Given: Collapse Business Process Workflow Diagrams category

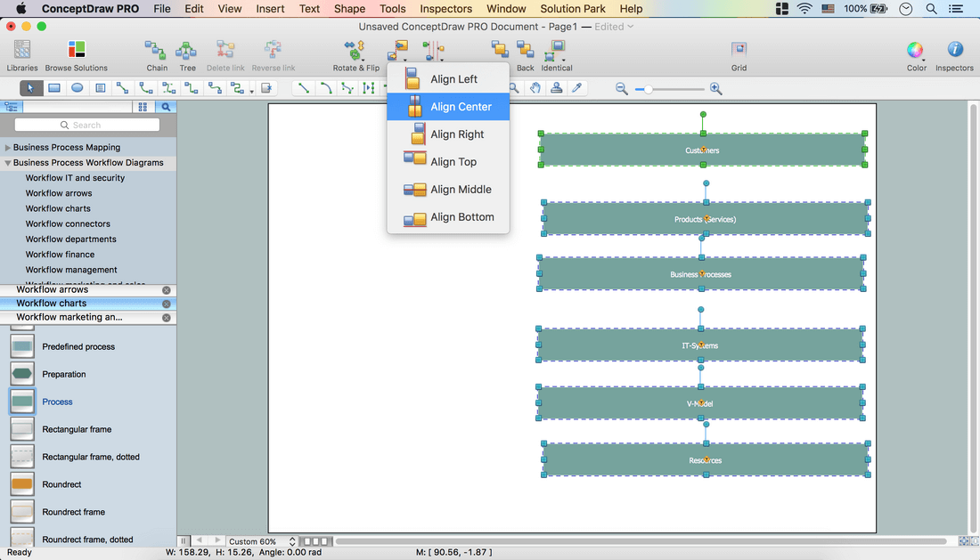Looking at the screenshot, I should (8, 163).
